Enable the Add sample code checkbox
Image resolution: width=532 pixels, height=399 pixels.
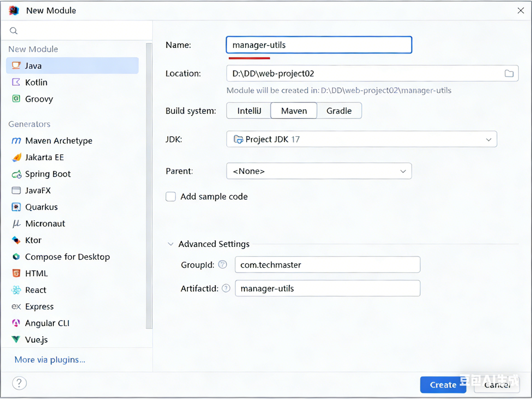171,196
